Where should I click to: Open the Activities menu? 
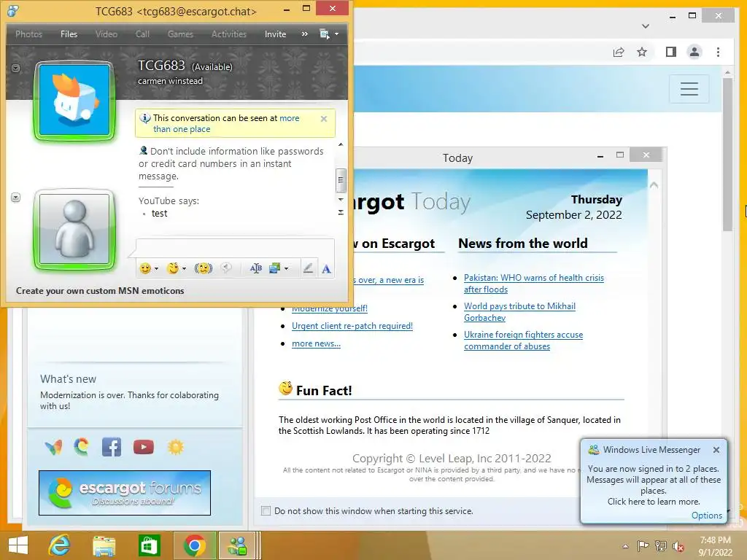click(228, 34)
